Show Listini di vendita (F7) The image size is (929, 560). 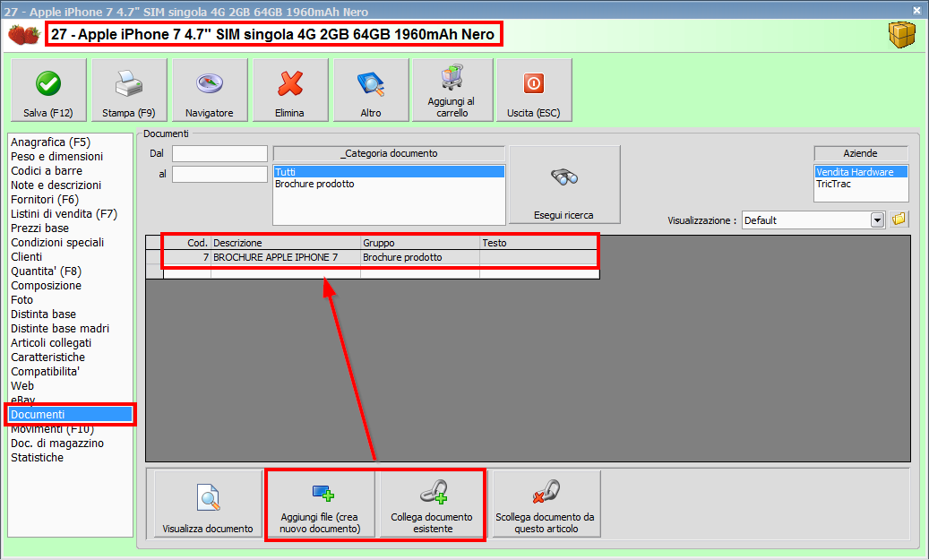coord(64,214)
